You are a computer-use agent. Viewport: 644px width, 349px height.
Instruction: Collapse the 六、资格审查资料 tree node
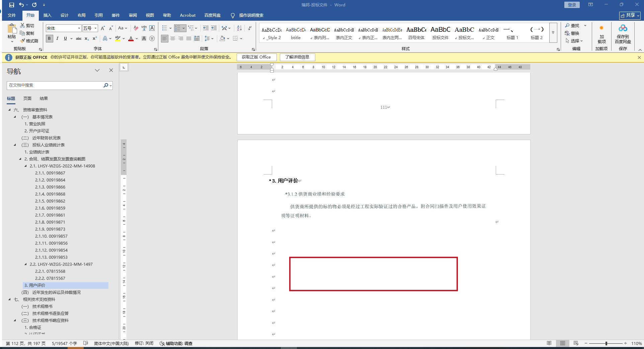[x=9, y=110]
